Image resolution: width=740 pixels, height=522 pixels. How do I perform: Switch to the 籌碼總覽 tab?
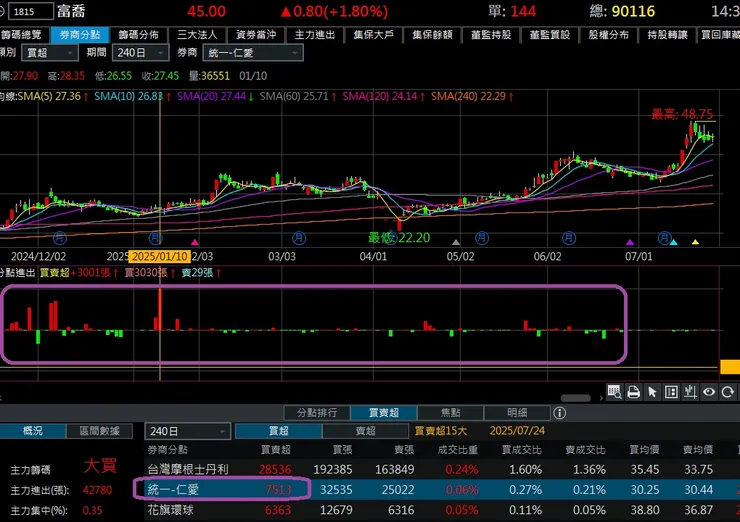(x=22, y=34)
